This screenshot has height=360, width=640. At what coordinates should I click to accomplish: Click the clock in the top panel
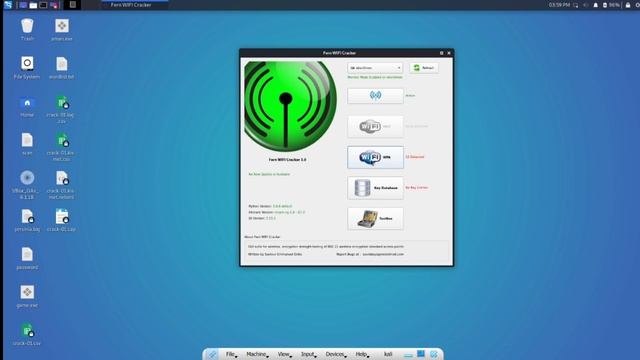(x=559, y=5)
